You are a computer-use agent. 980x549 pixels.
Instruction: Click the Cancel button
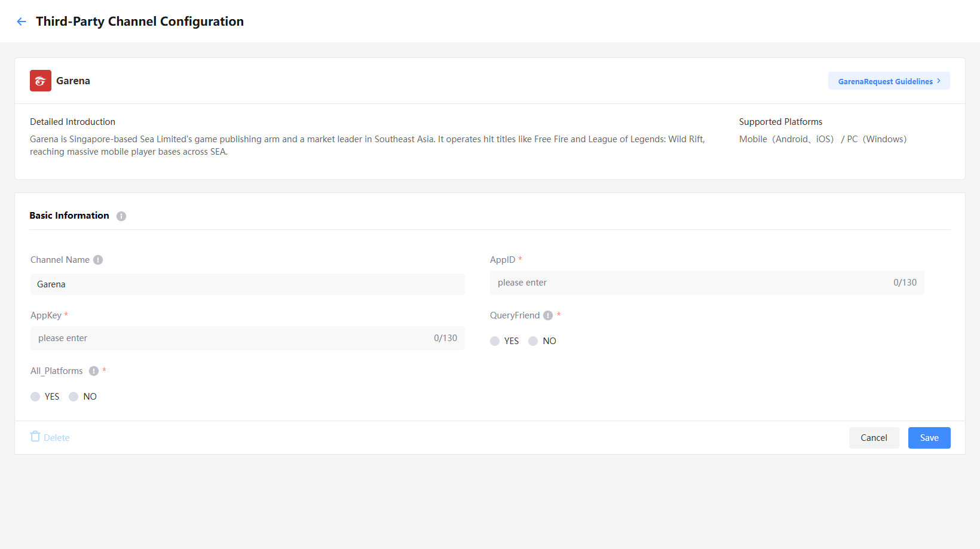point(874,438)
